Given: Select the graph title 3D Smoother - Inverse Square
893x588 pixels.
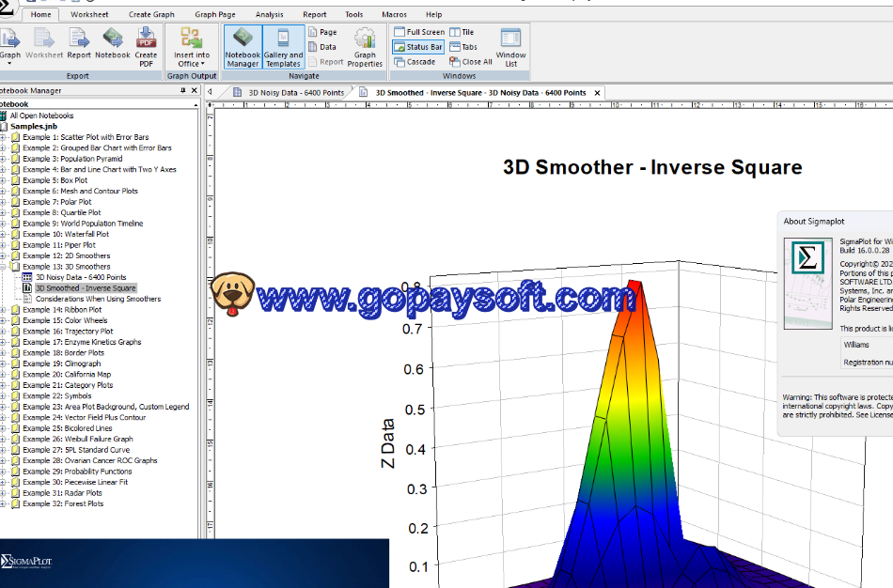Looking at the screenshot, I should coord(652,167).
